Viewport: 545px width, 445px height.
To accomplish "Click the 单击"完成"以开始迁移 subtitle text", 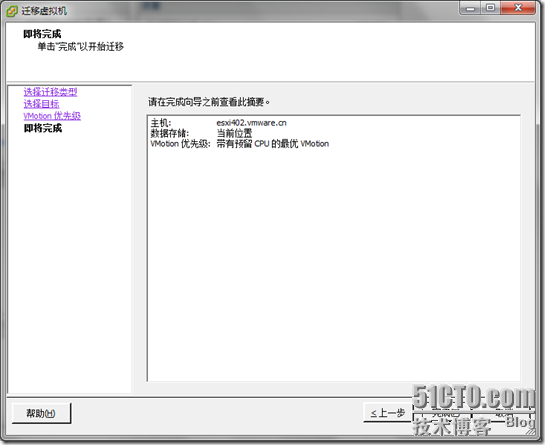I will click(x=81, y=47).
